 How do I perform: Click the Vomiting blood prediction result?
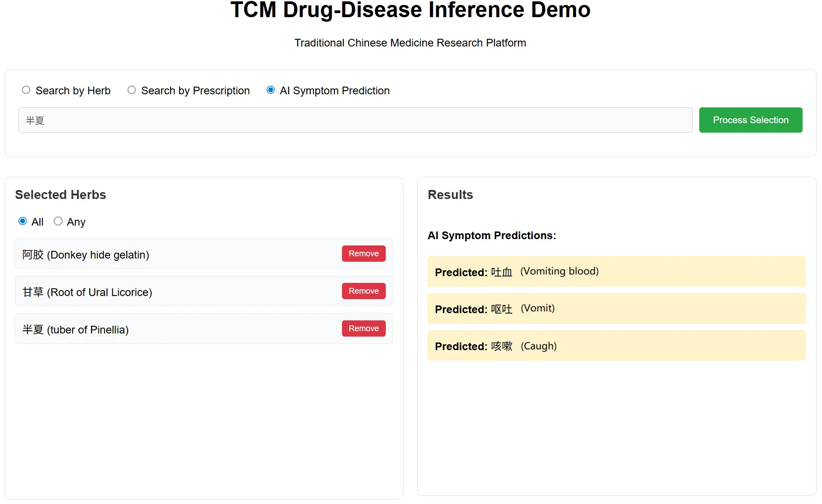(x=616, y=272)
